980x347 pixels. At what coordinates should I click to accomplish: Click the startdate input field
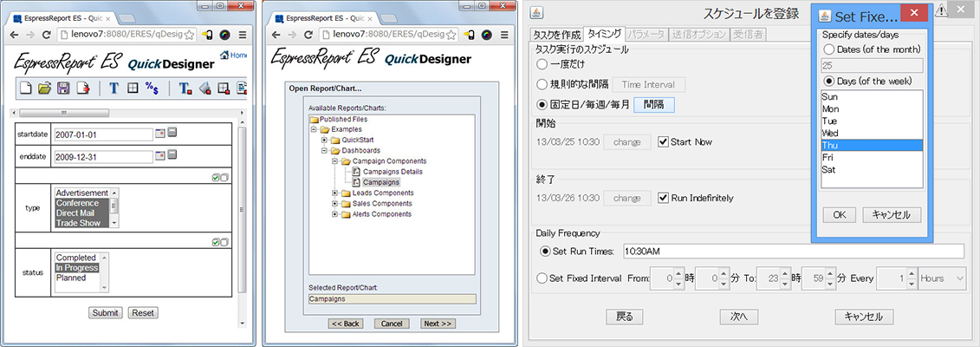(103, 134)
